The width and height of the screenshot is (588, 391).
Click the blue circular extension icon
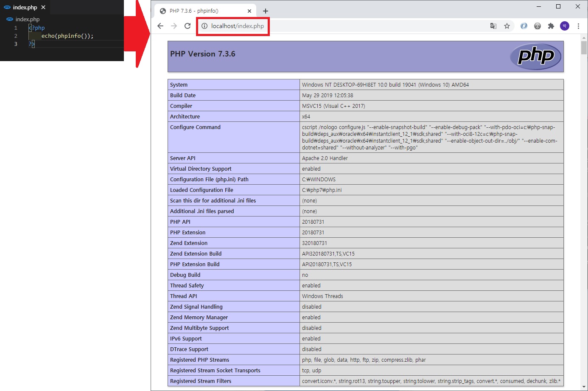(x=524, y=26)
